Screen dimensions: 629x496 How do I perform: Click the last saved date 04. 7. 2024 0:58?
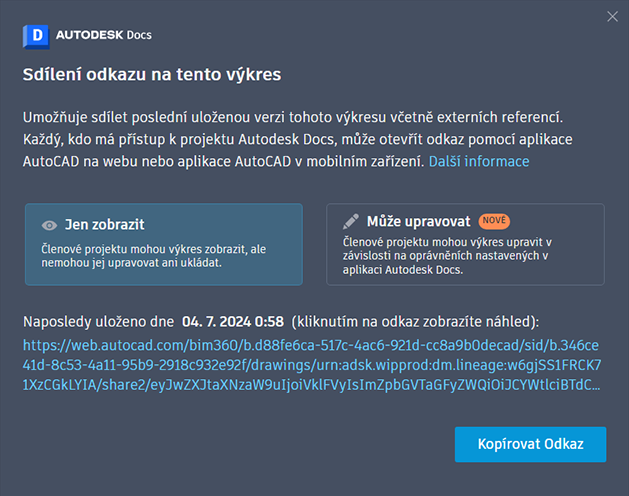click(233, 322)
